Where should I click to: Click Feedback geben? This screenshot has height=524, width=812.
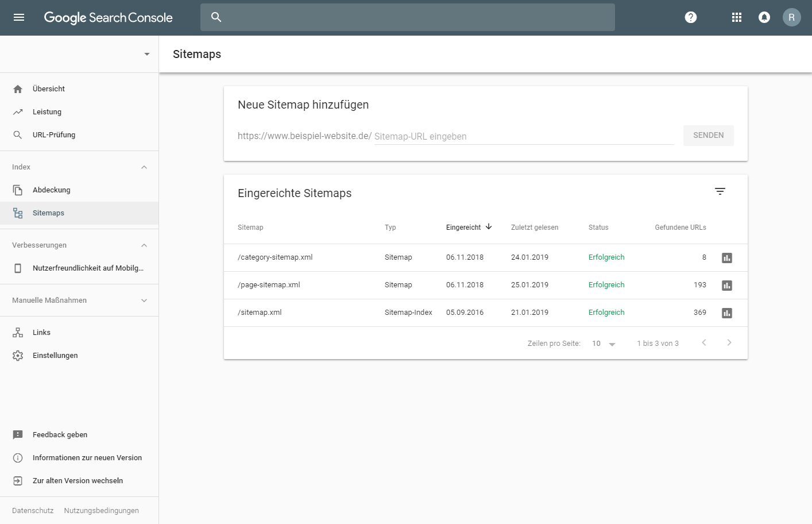point(79,435)
